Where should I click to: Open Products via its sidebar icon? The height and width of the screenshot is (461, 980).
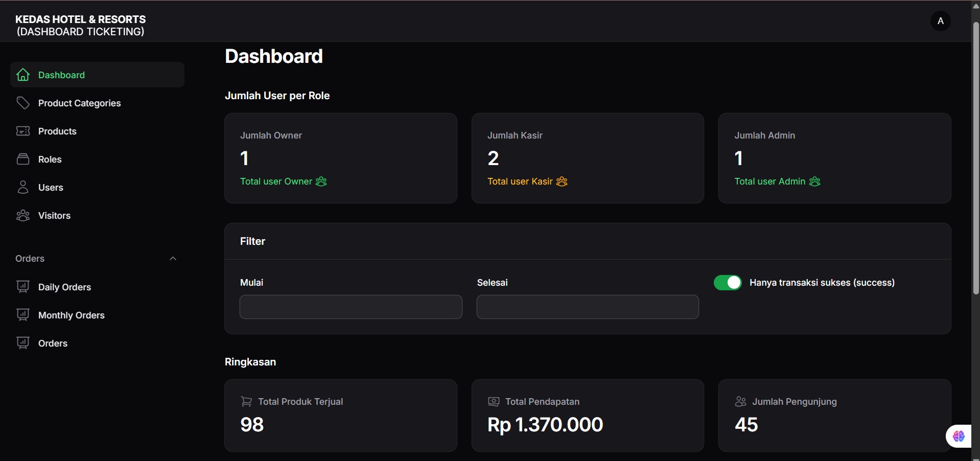23,131
